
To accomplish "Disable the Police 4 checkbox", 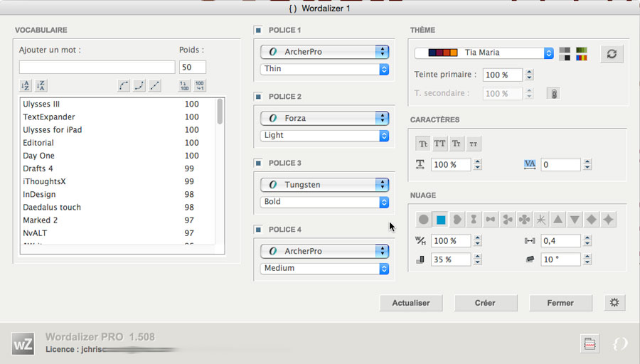I will [257, 229].
